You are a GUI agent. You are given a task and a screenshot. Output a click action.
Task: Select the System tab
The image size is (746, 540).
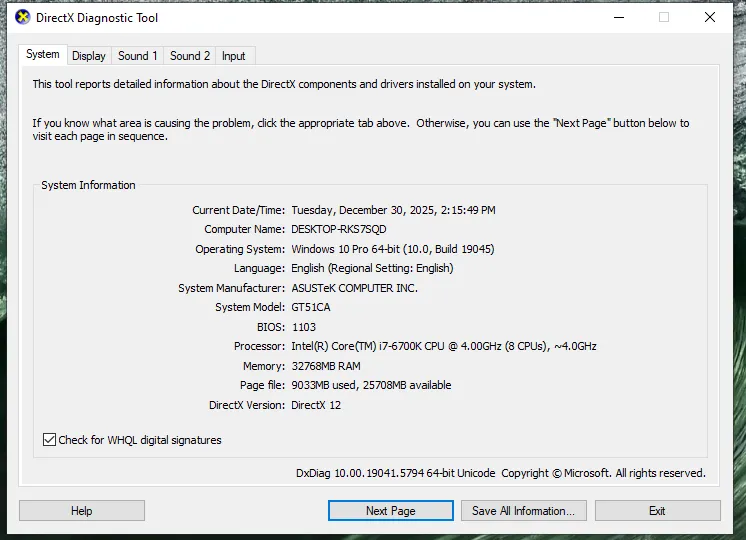coord(43,55)
